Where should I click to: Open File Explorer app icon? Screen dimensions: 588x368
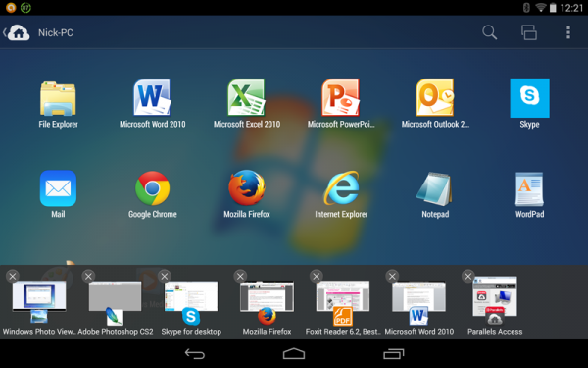pyautogui.click(x=58, y=99)
